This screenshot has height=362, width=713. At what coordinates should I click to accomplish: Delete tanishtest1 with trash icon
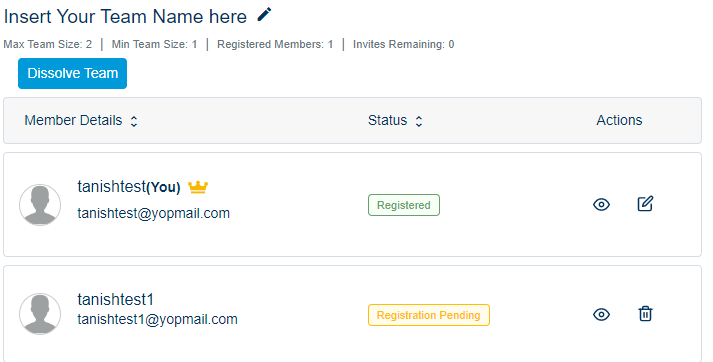645,314
